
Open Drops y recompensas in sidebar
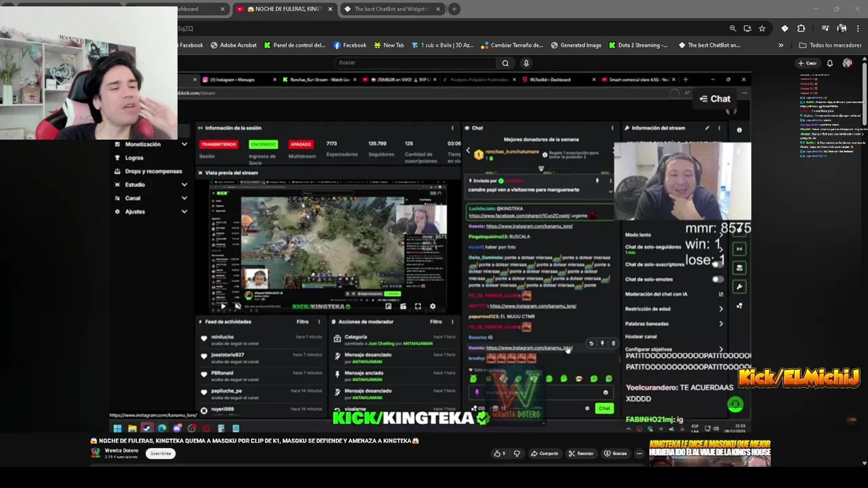tap(152, 171)
